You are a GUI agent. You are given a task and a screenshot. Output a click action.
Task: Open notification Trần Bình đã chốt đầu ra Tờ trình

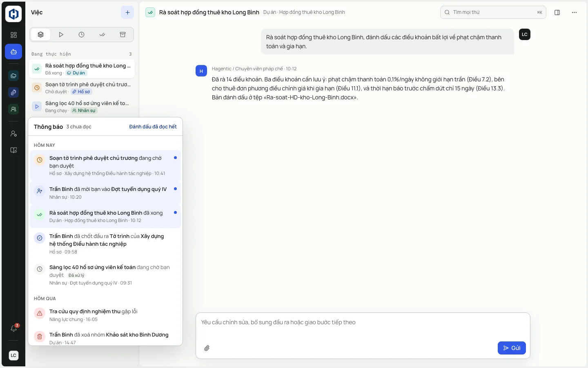(x=105, y=244)
